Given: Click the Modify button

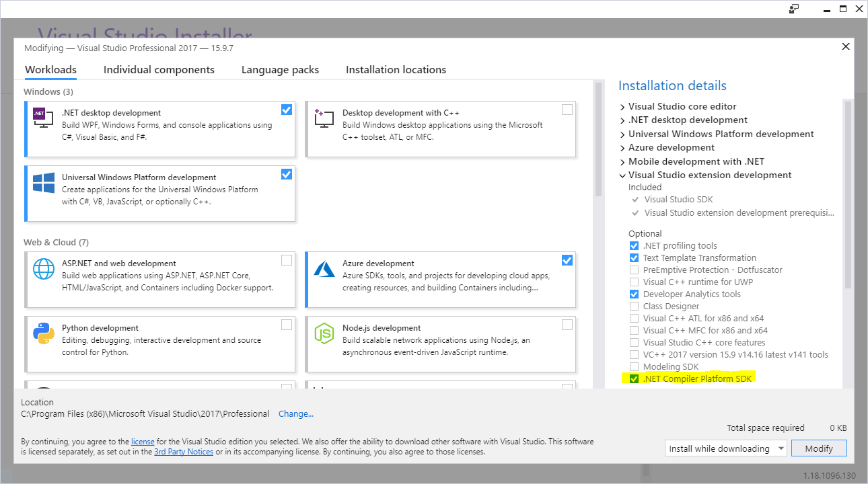Looking at the screenshot, I should (819, 448).
